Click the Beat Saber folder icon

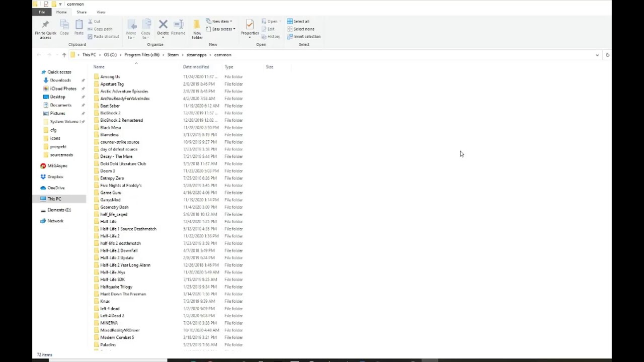click(x=97, y=106)
